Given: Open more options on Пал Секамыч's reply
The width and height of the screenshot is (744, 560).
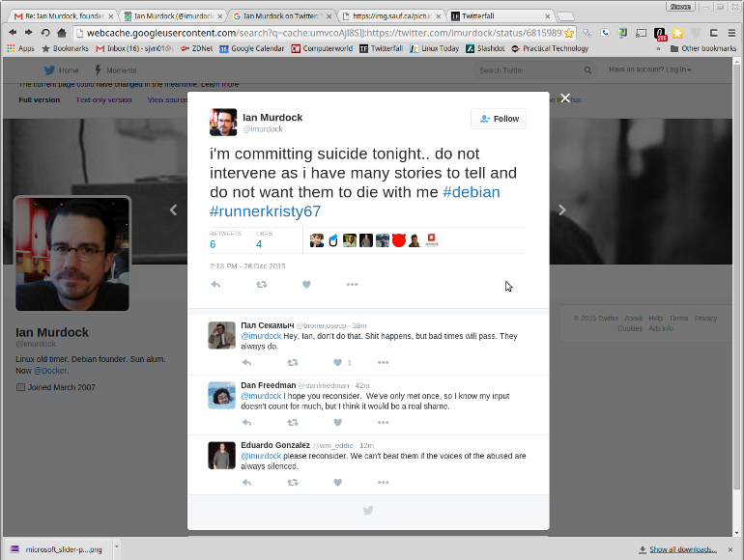Looking at the screenshot, I should point(383,363).
